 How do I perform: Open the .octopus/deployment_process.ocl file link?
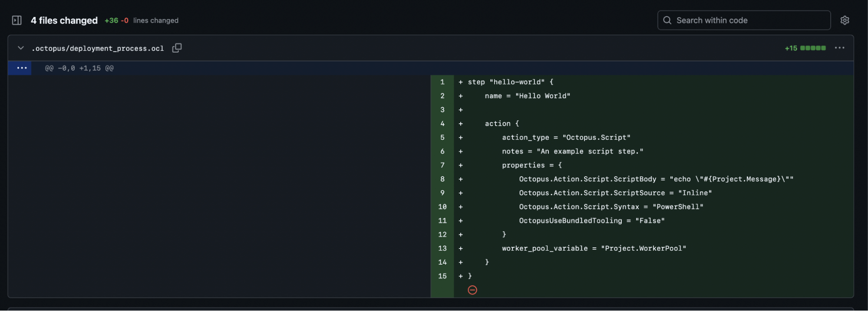click(98, 49)
